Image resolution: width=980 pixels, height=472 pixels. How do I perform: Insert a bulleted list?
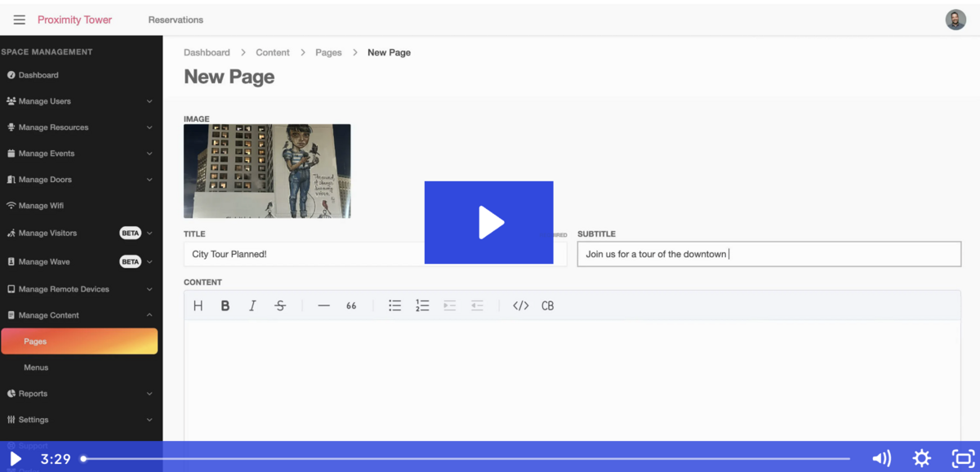(394, 306)
